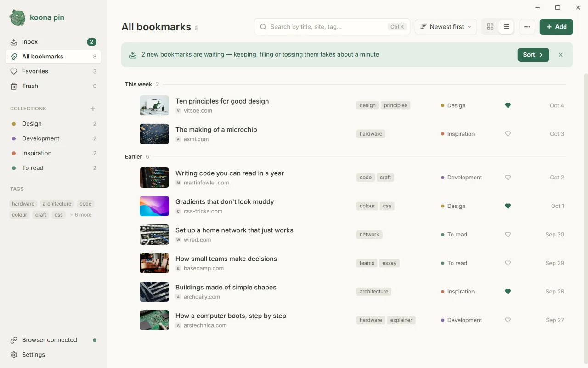Click the principles tag on first bookmark

(x=396, y=105)
